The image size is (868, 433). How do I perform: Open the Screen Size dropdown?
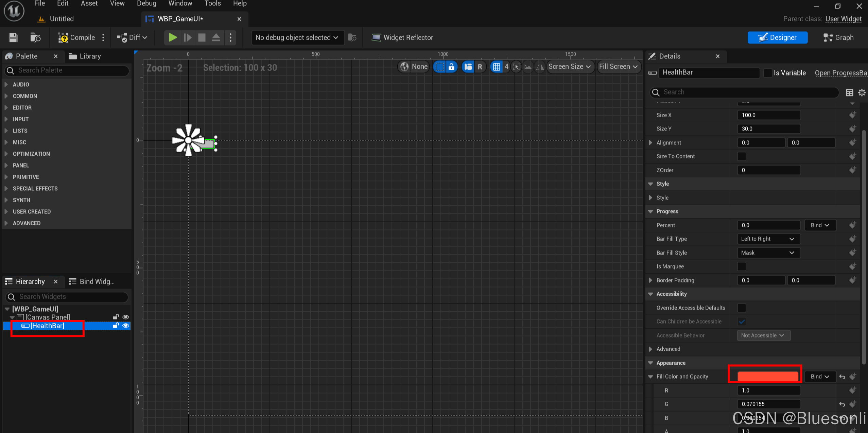[x=570, y=67]
